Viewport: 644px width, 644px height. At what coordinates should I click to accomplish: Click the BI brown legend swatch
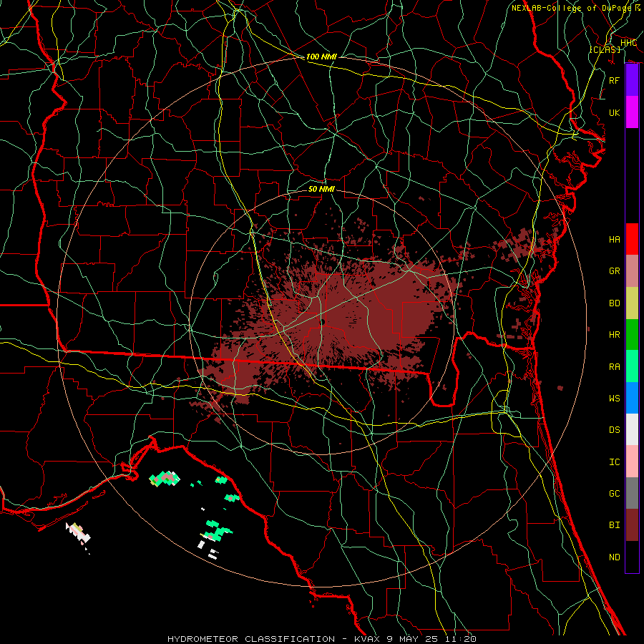point(632,525)
